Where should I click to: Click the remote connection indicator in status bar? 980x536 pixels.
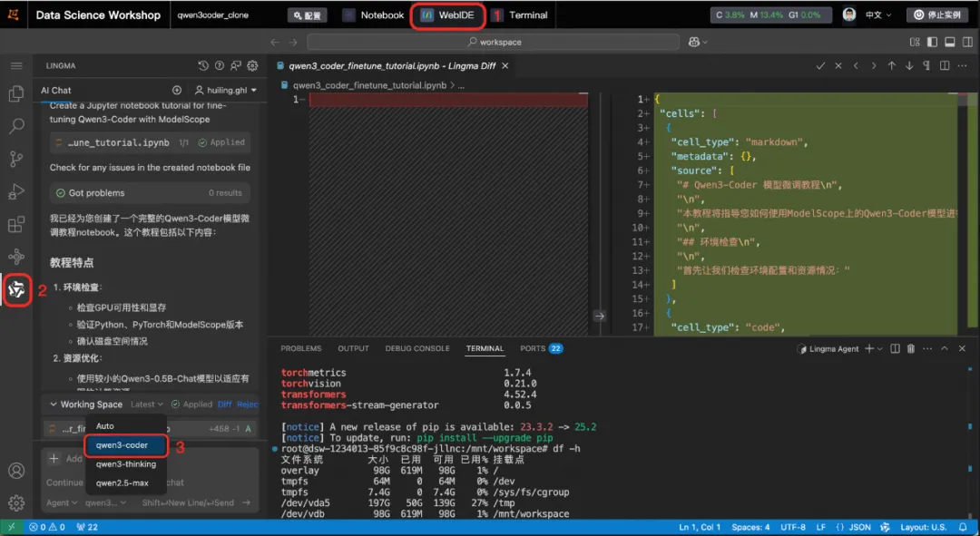11,527
